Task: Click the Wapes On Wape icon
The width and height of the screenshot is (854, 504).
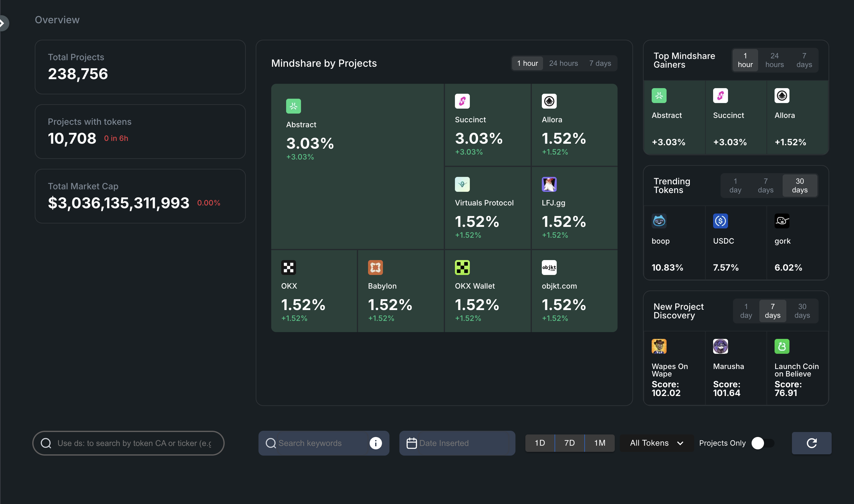Action: (659, 346)
